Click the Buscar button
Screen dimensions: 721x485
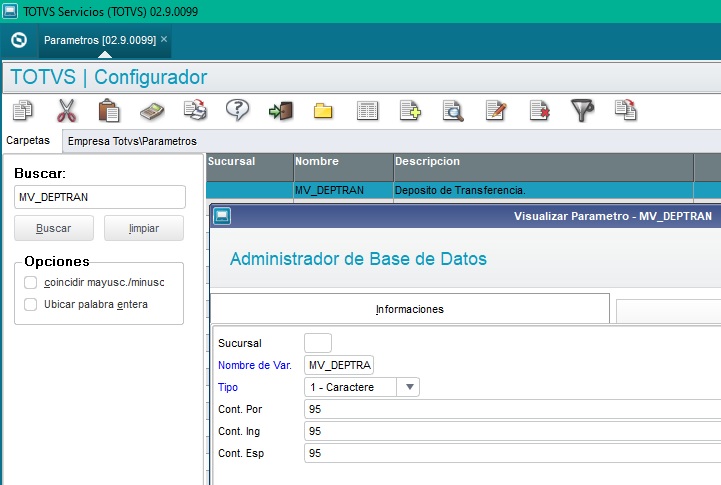point(54,228)
